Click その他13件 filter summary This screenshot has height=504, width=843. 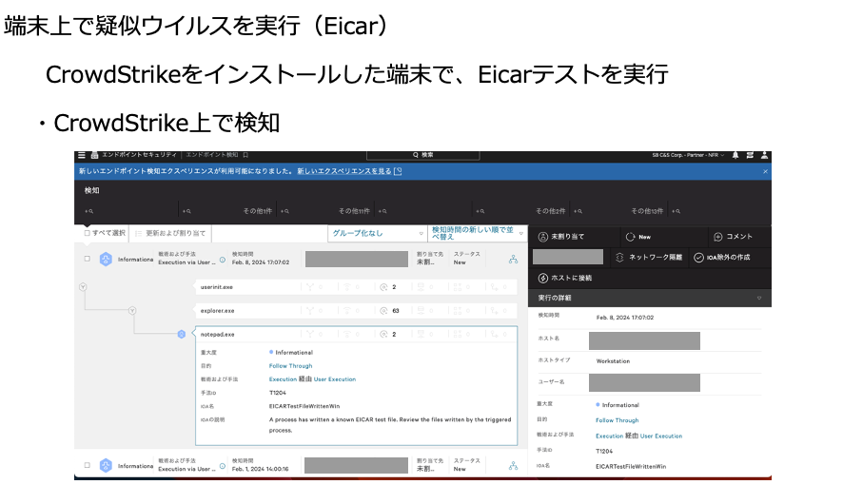point(647,211)
